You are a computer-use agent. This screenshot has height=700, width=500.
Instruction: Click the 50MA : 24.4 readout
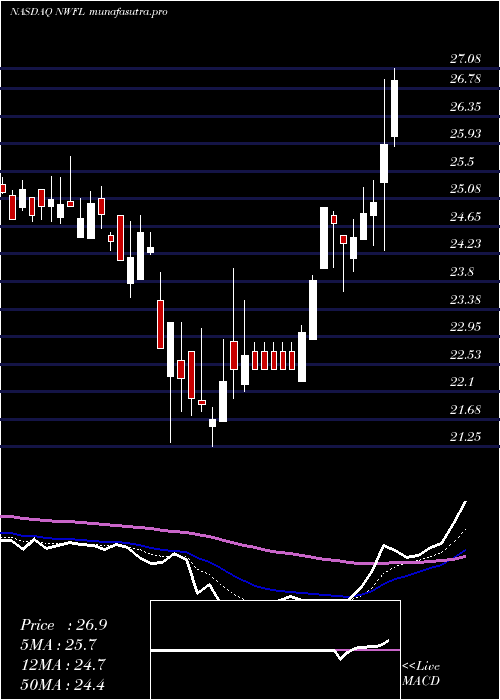pyautogui.click(x=63, y=684)
